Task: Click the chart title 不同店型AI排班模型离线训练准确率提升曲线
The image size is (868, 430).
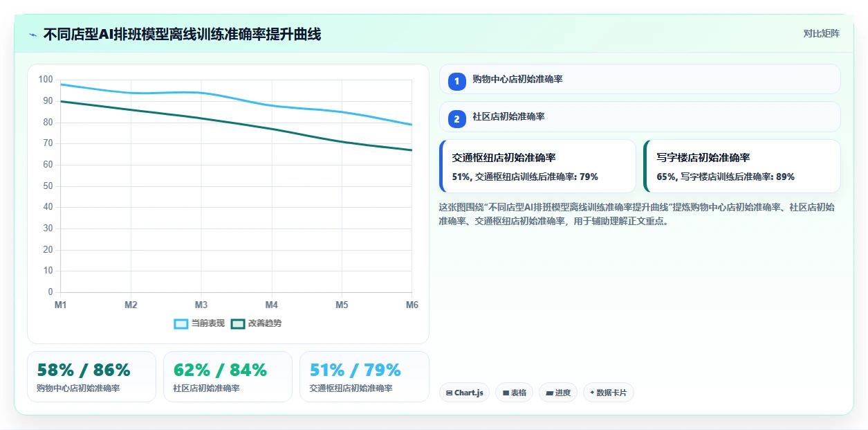Action: pyautogui.click(x=182, y=34)
